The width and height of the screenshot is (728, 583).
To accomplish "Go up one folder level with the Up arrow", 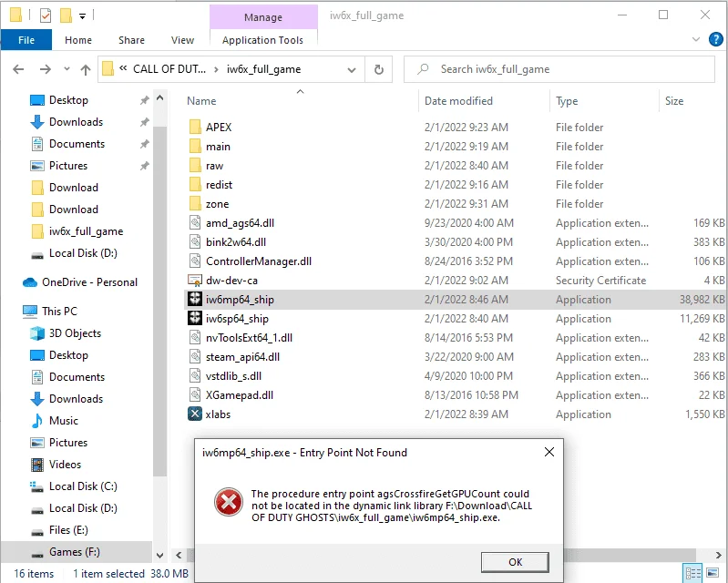I will [86, 69].
